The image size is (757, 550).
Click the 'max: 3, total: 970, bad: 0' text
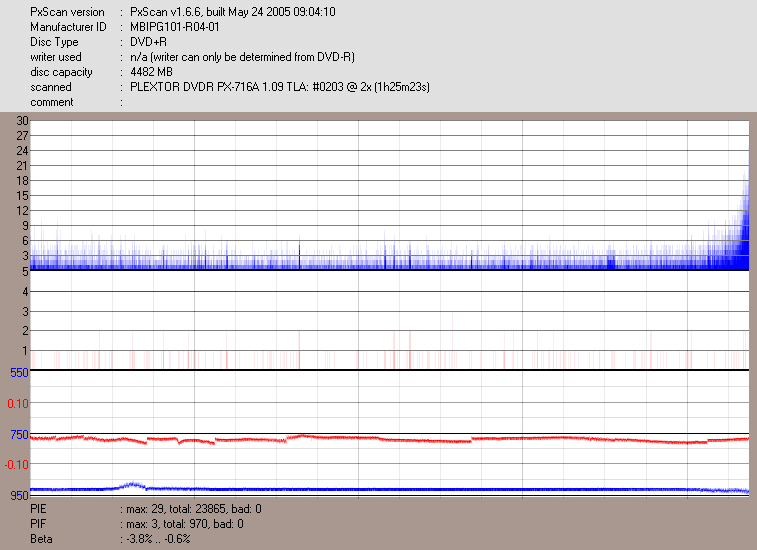click(184, 524)
